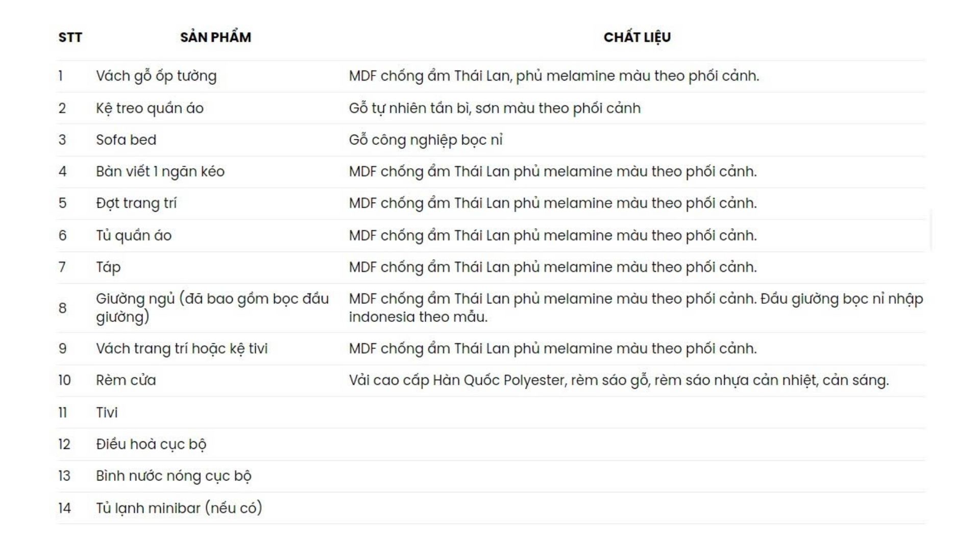The image size is (980, 551).
Task: Click Gỗ công nghiệp bọc nỉ material
Action: [426, 140]
